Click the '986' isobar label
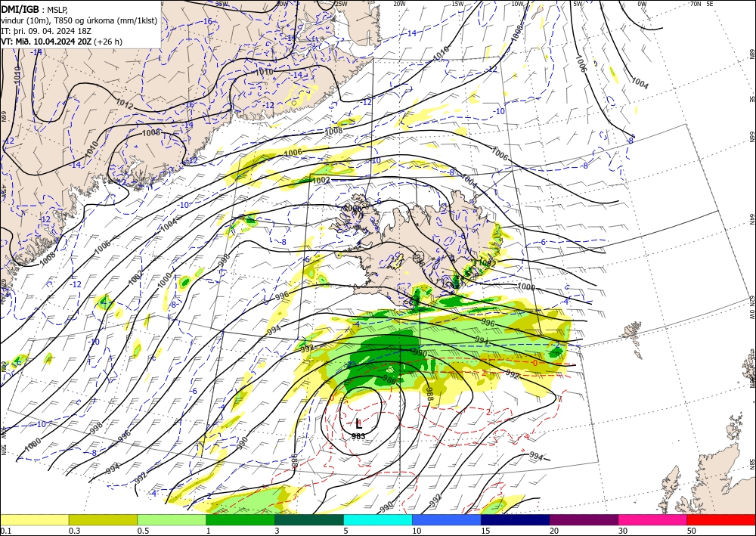Screen dimensions: 756x536 (x=389, y=381)
